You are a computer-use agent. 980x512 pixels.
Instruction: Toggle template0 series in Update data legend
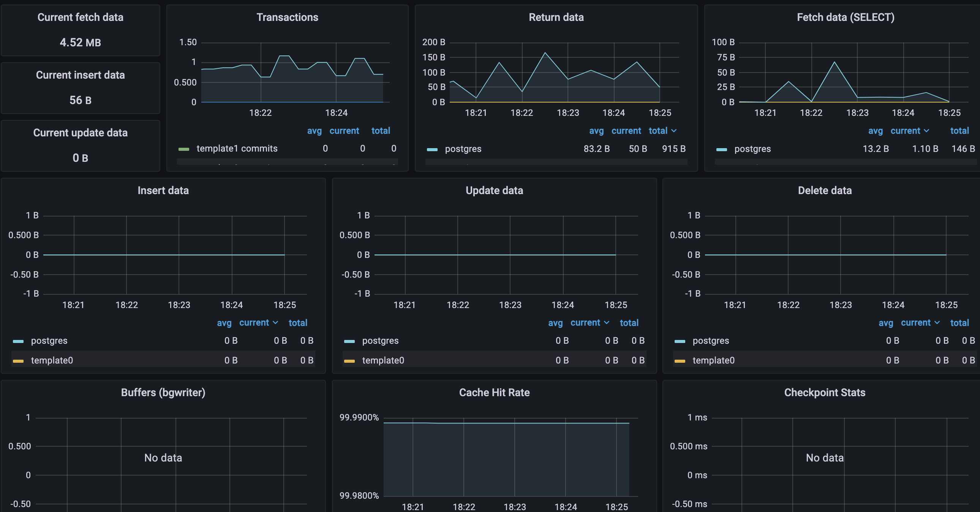click(383, 360)
